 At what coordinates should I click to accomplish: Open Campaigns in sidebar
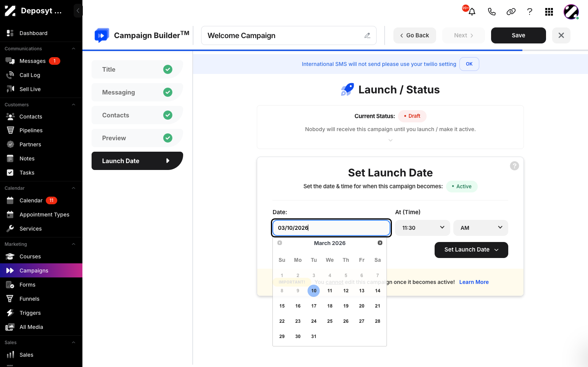tap(41, 271)
